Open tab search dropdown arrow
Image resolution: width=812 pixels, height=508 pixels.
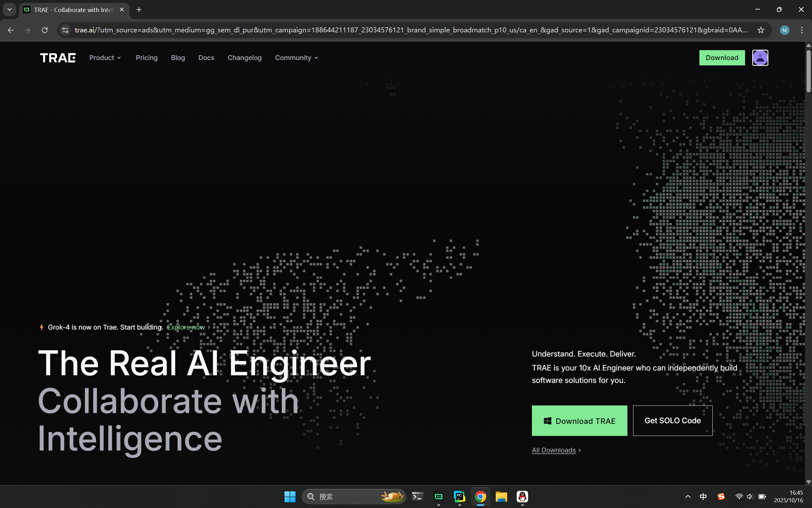pyautogui.click(x=10, y=10)
